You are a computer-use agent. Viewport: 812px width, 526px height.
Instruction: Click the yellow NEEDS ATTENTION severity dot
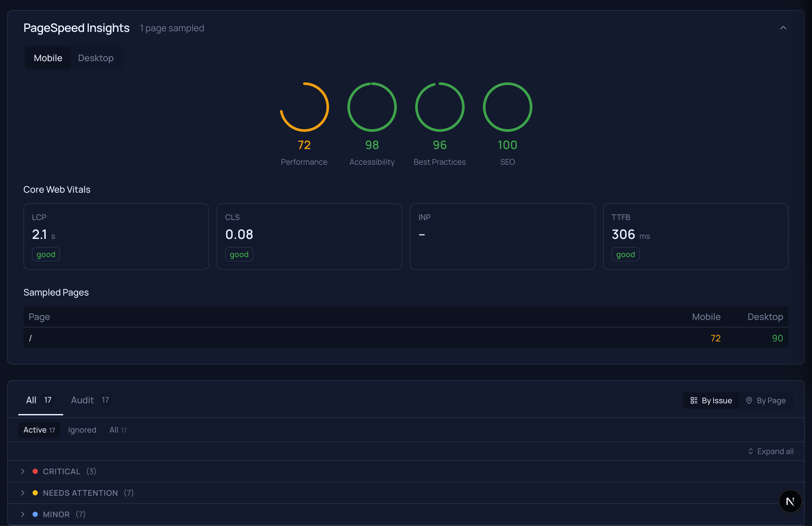[x=36, y=493]
